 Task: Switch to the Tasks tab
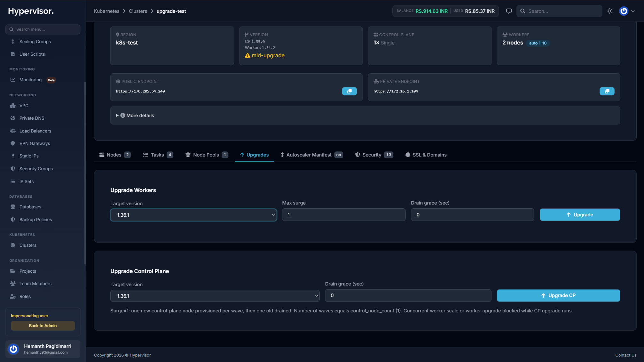pyautogui.click(x=158, y=155)
